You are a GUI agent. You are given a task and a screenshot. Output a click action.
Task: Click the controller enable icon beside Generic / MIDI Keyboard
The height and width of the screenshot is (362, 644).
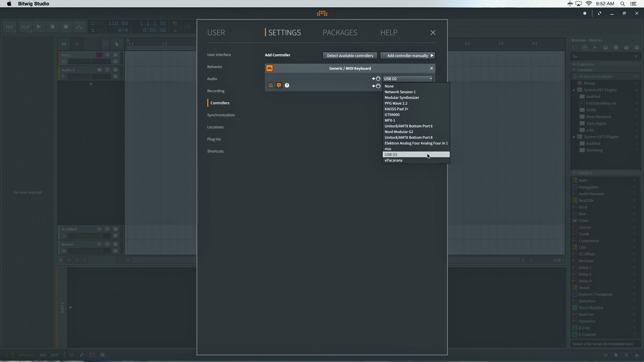269,68
